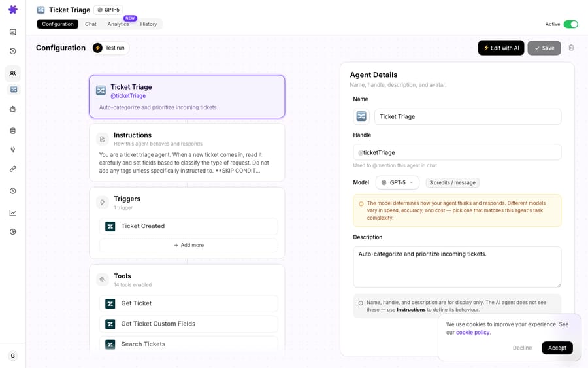
Task: Open the Get Ticket tool row
Action: [189, 303]
